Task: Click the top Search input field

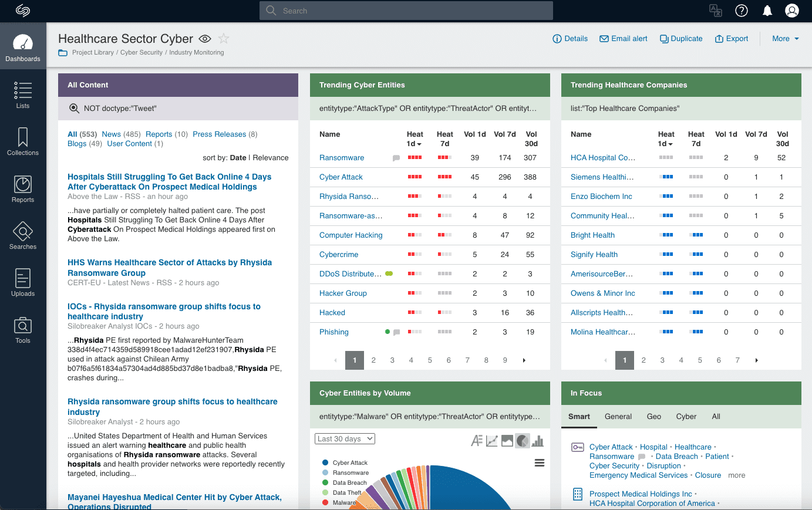Action: pos(406,11)
